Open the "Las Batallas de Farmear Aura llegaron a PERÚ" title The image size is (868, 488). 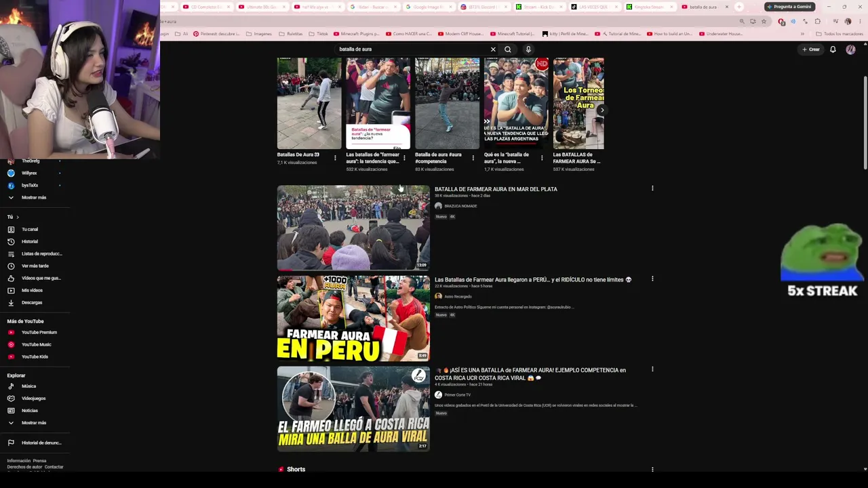click(x=533, y=280)
